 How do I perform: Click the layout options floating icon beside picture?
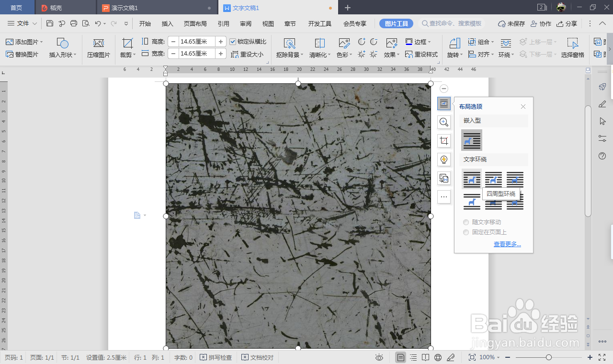pyautogui.click(x=444, y=103)
